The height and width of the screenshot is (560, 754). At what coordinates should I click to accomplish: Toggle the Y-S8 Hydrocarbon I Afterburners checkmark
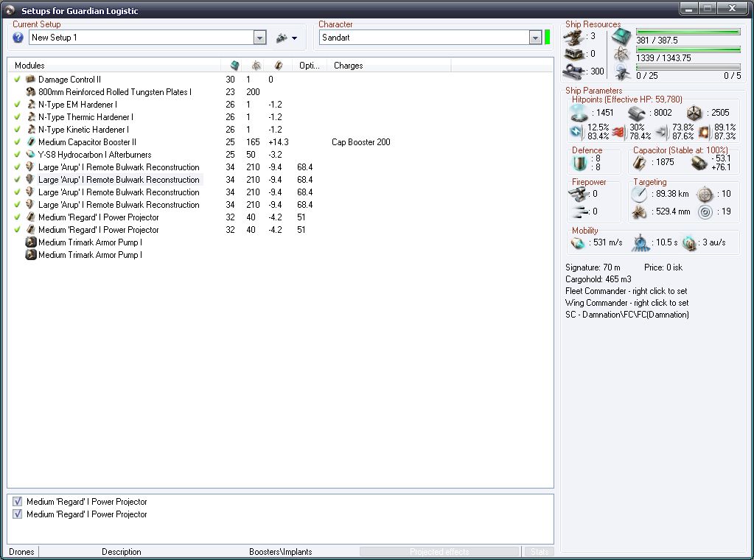[x=17, y=154]
